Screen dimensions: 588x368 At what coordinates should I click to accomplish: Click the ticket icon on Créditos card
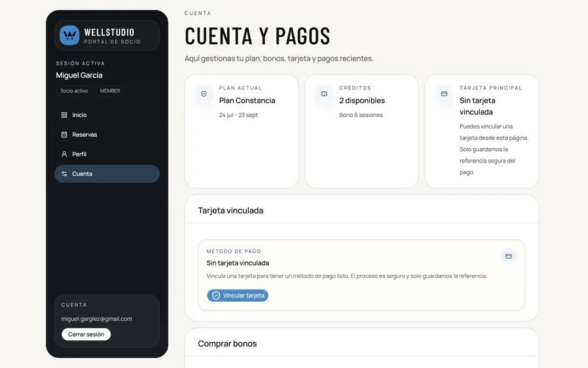[324, 94]
